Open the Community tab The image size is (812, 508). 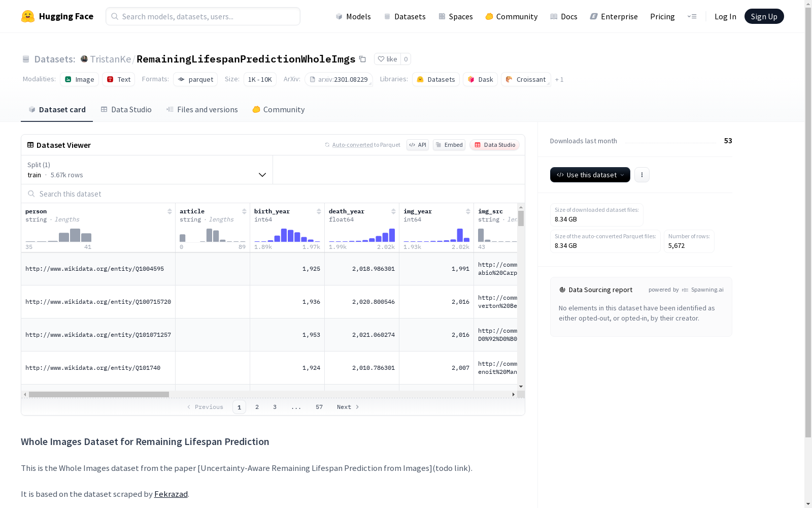tap(279, 110)
